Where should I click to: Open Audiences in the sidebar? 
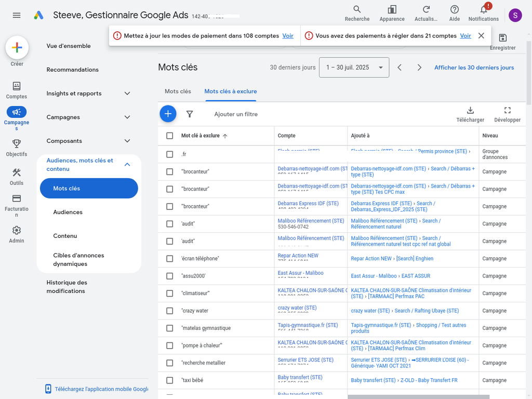pyautogui.click(x=68, y=212)
